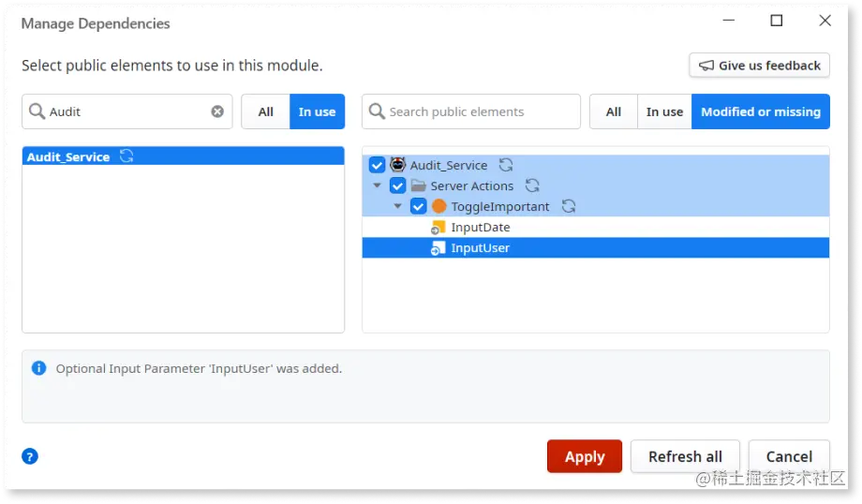Maximize the Manage Dependencies window

point(776,21)
